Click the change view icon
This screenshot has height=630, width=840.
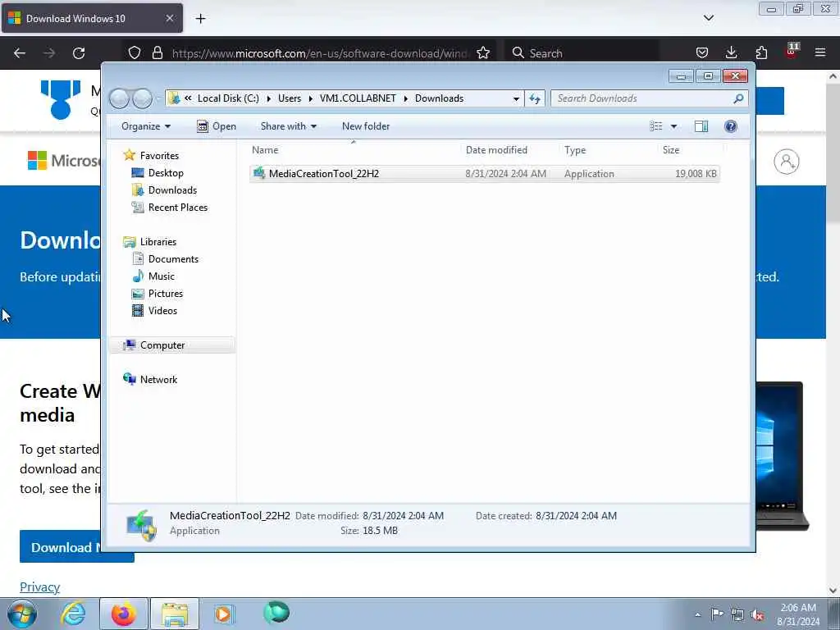[655, 126]
